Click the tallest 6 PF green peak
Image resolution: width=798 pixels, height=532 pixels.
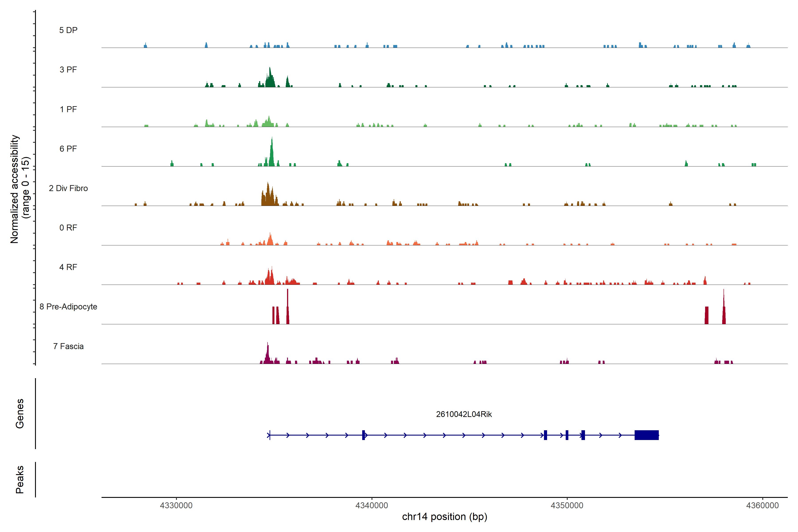tap(272, 154)
